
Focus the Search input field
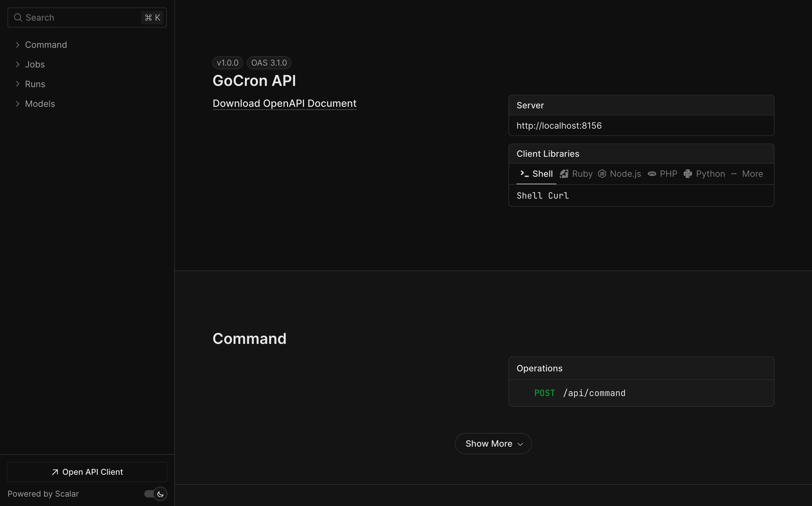[x=87, y=17]
